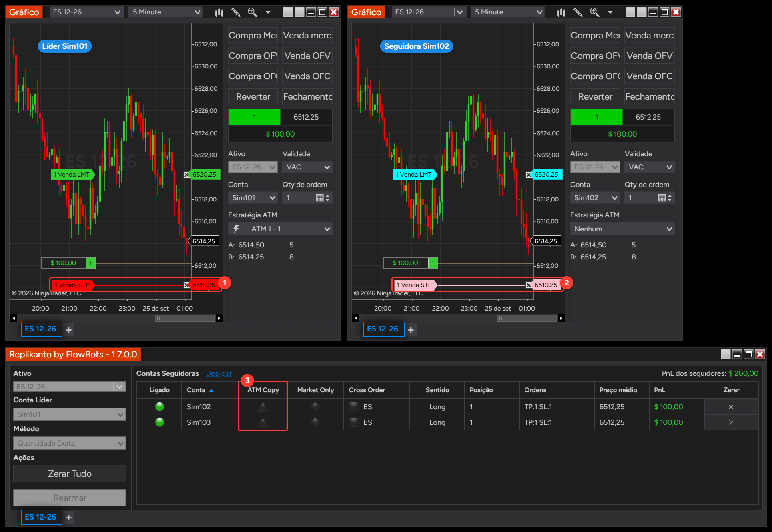Screen dimensions: 772x532
Task: Open 5 Minute interval dropdown in Sim102 chart
Action: point(509,12)
